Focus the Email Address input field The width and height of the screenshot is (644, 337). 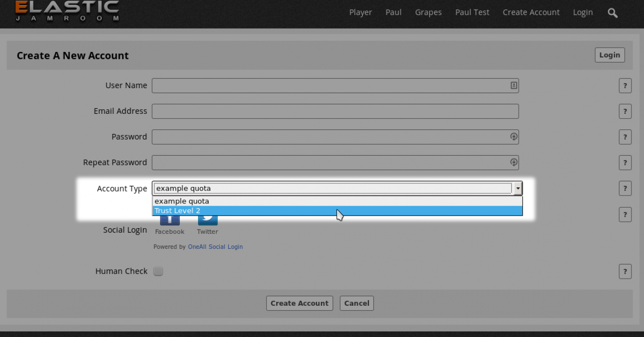pyautogui.click(x=335, y=111)
